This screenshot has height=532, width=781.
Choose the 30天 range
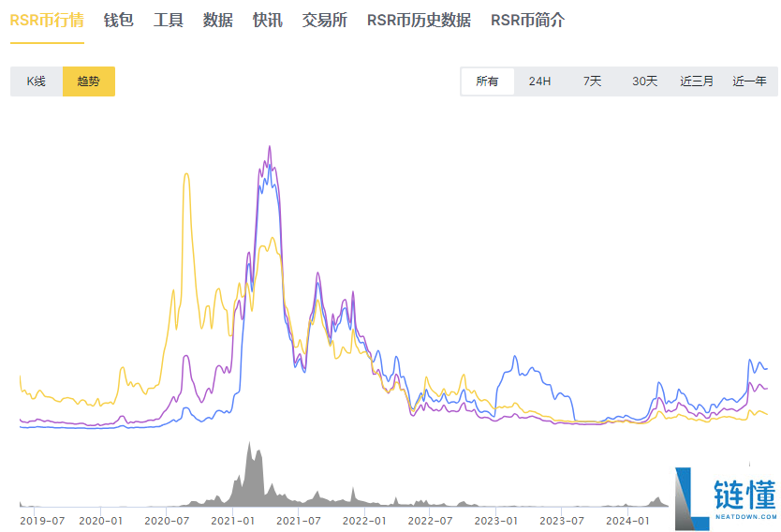pos(644,81)
